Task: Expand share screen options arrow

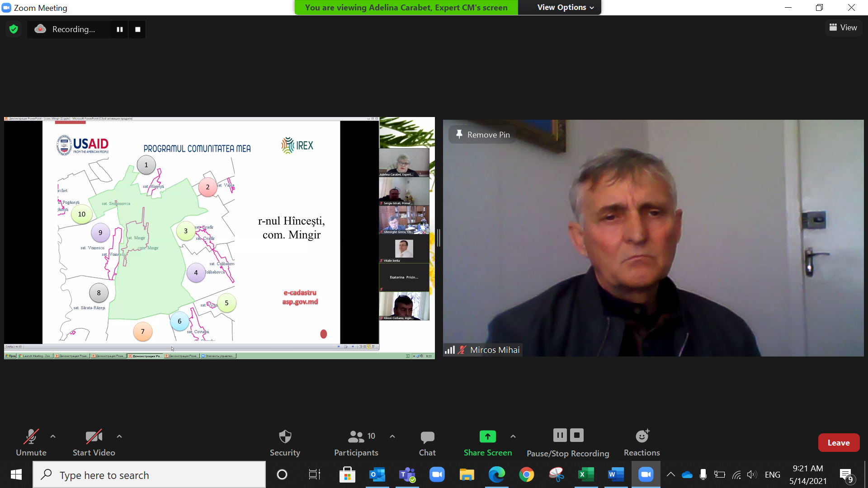Action: 513,436
